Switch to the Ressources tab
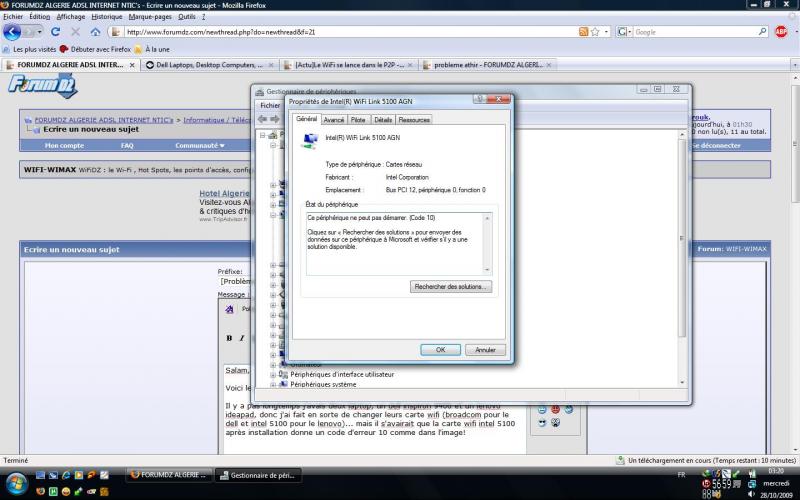The image size is (800, 500). 414,120
